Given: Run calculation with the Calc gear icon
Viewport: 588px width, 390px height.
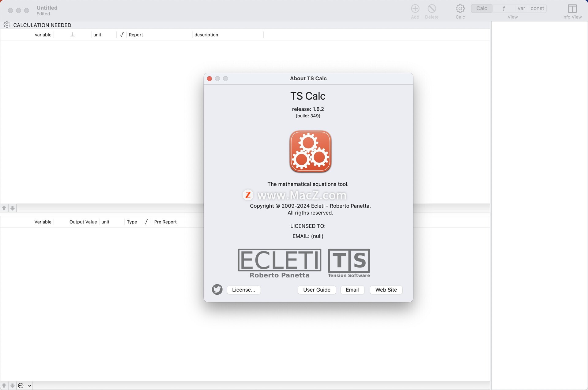Looking at the screenshot, I should point(460,9).
